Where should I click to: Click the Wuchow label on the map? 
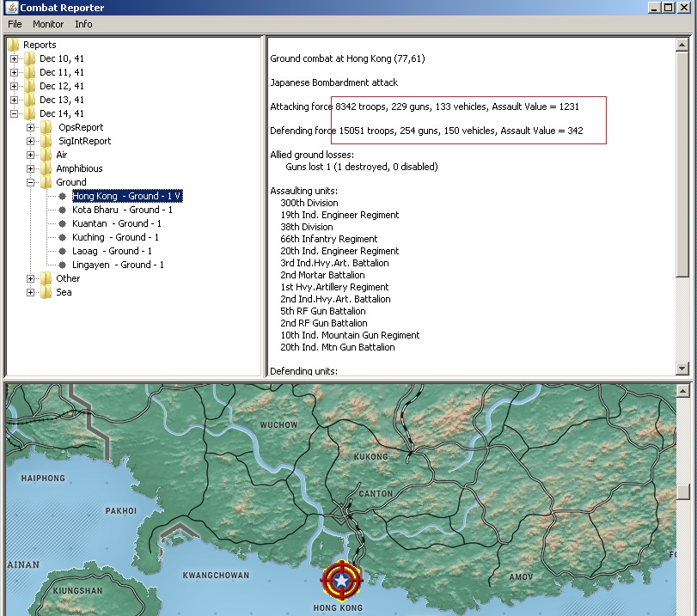(x=278, y=425)
